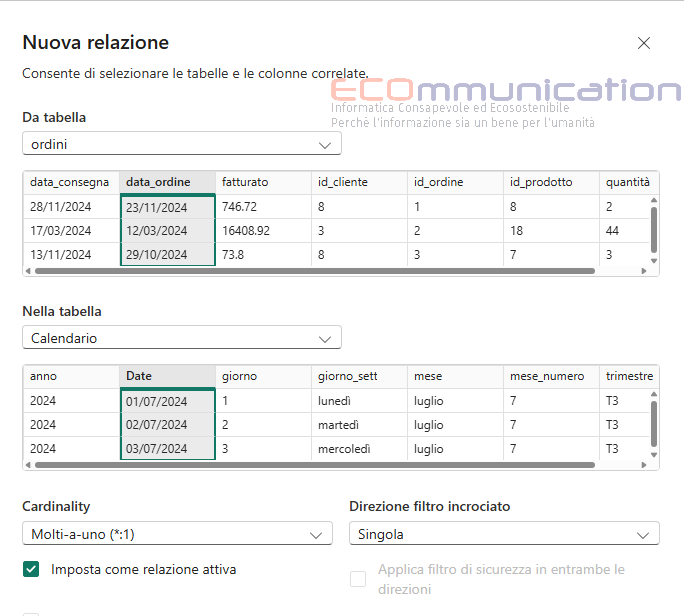The width and height of the screenshot is (684, 616).
Task: Click the cell 29/10/2024 in data_ordine
Action: [x=168, y=254]
